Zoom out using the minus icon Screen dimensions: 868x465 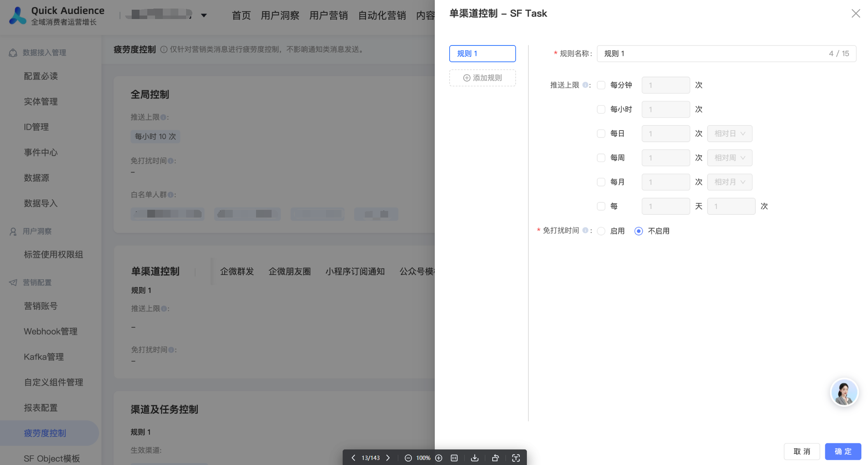(408, 458)
